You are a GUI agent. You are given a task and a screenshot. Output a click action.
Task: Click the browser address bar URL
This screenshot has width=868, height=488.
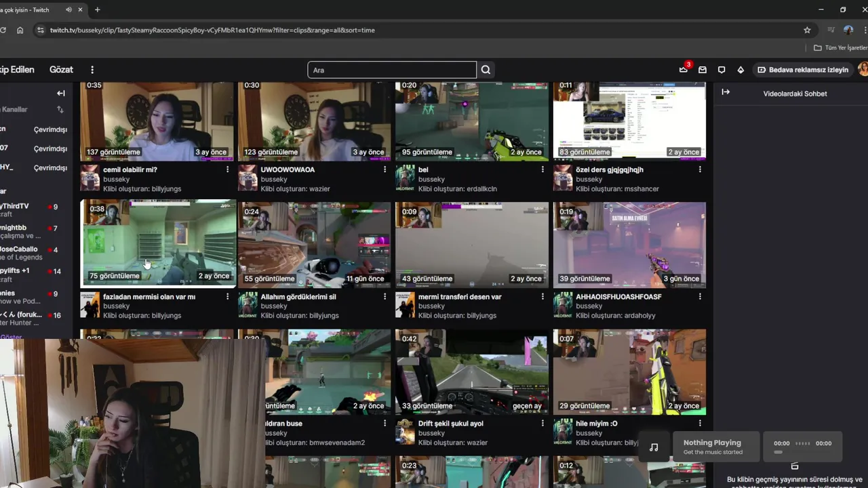click(x=212, y=30)
